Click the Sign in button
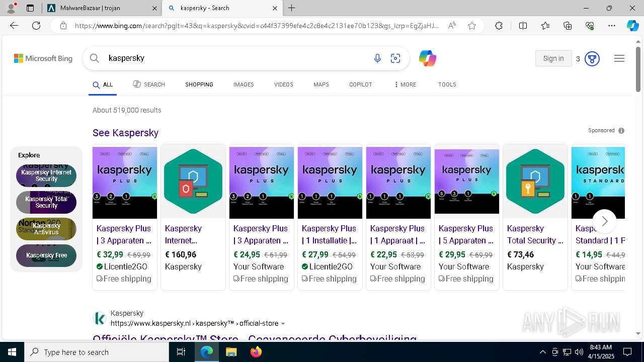 pos(553,58)
